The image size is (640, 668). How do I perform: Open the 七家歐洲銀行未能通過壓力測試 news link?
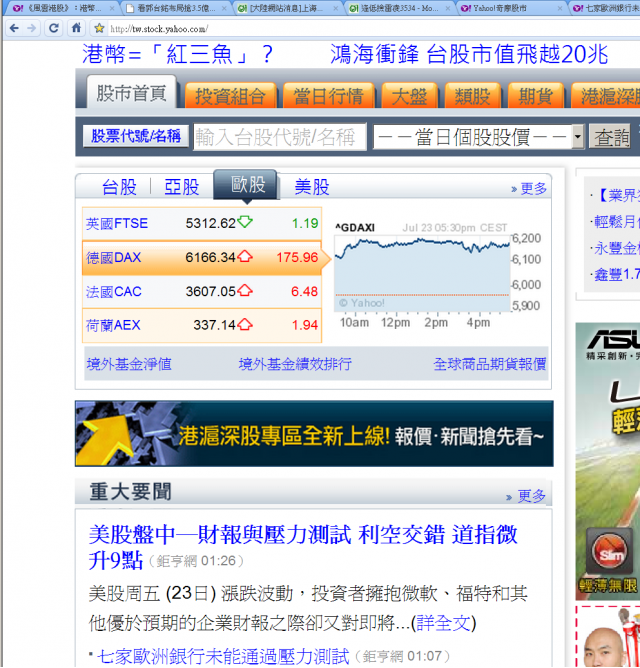click(223, 656)
